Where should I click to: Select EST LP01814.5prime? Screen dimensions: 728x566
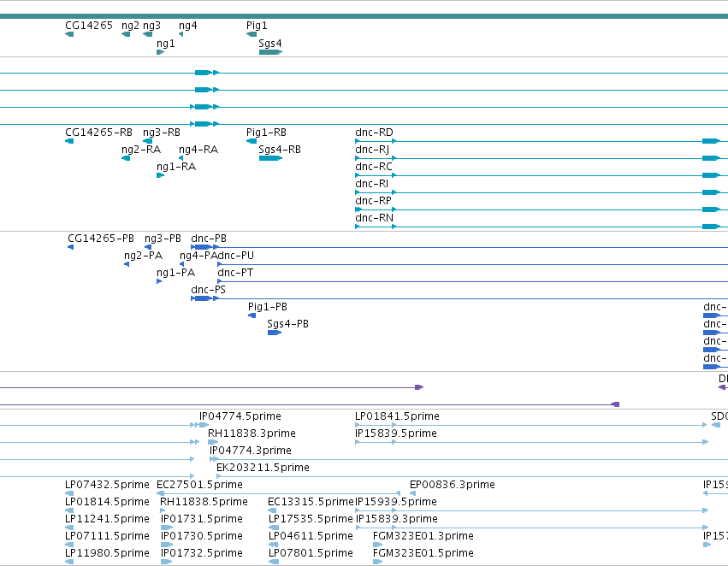tap(107, 502)
